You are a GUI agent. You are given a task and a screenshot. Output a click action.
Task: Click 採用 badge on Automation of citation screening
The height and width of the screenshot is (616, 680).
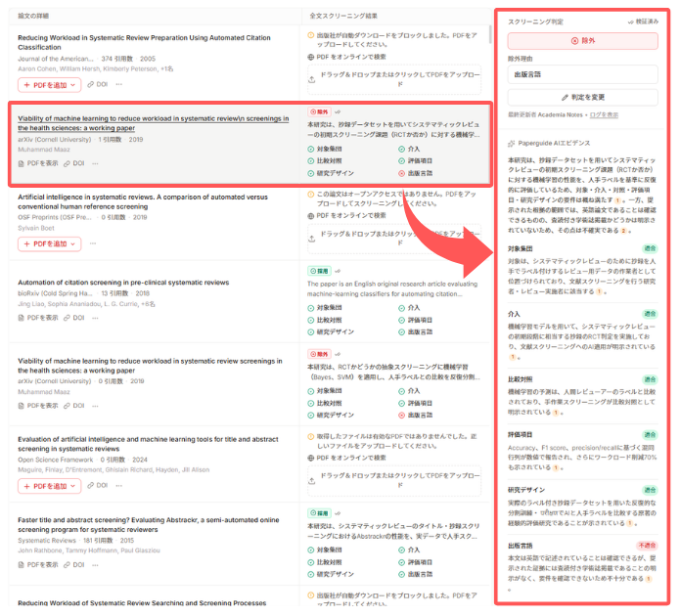click(319, 271)
